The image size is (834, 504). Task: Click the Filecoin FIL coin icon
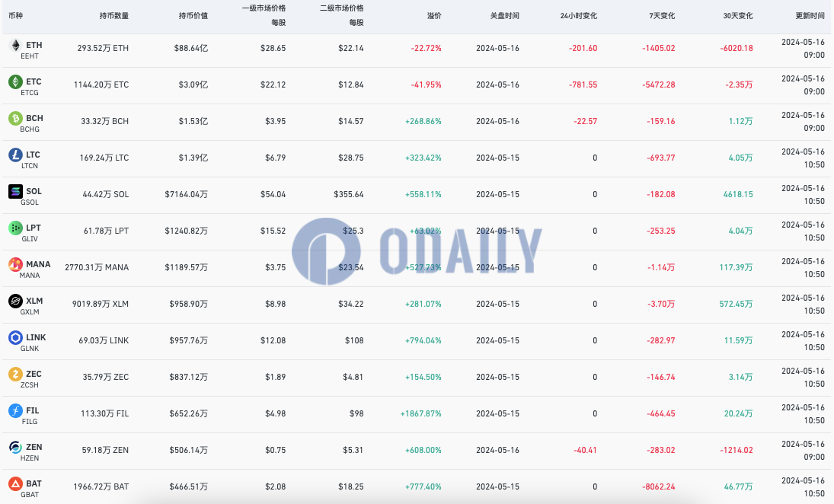coord(15,410)
